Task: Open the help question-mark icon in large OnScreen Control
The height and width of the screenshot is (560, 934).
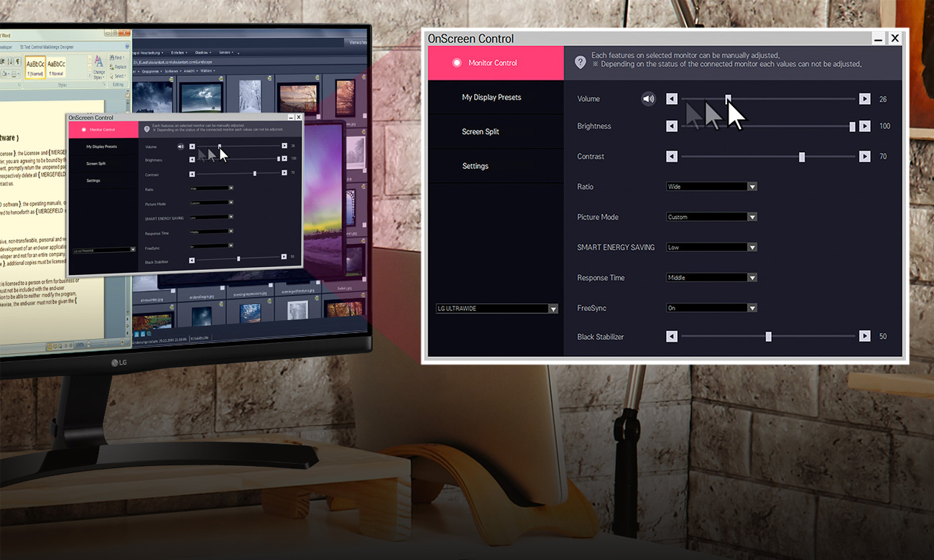Action: point(581,62)
